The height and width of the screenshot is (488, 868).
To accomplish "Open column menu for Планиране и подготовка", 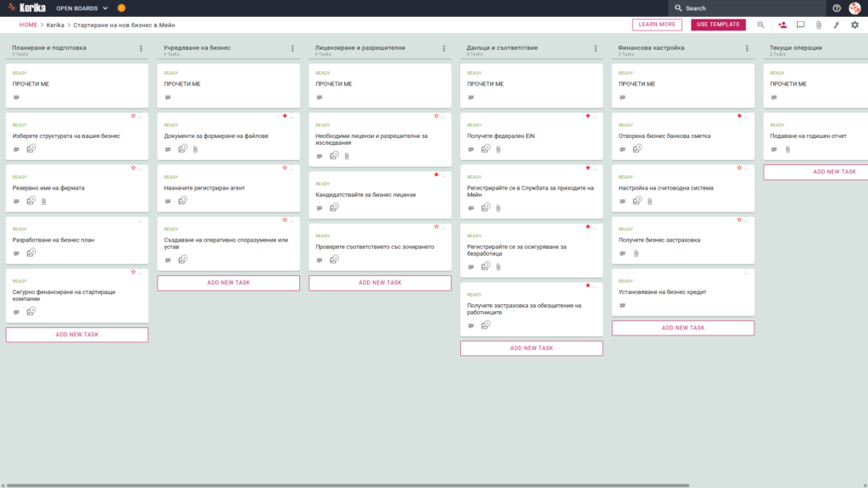I will [x=142, y=48].
